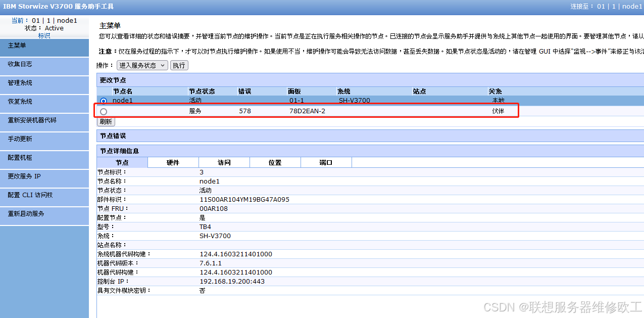This screenshot has height=318, width=644.
Task: Open the 操作 action dropdown
Action: click(142, 65)
